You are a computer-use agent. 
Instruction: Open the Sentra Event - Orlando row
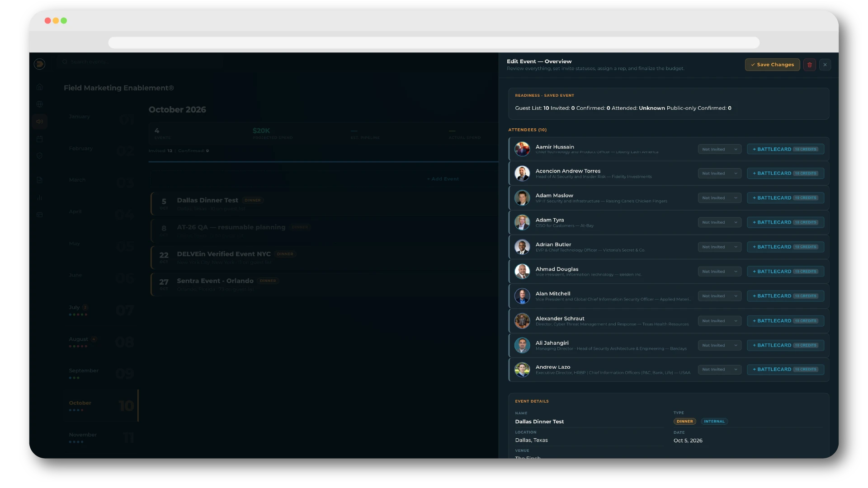(324, 284)
